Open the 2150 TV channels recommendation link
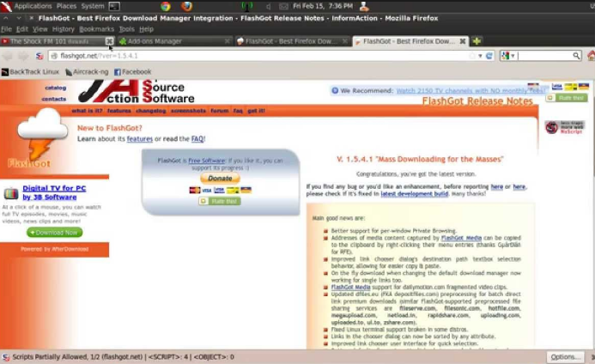 point(470,91)
